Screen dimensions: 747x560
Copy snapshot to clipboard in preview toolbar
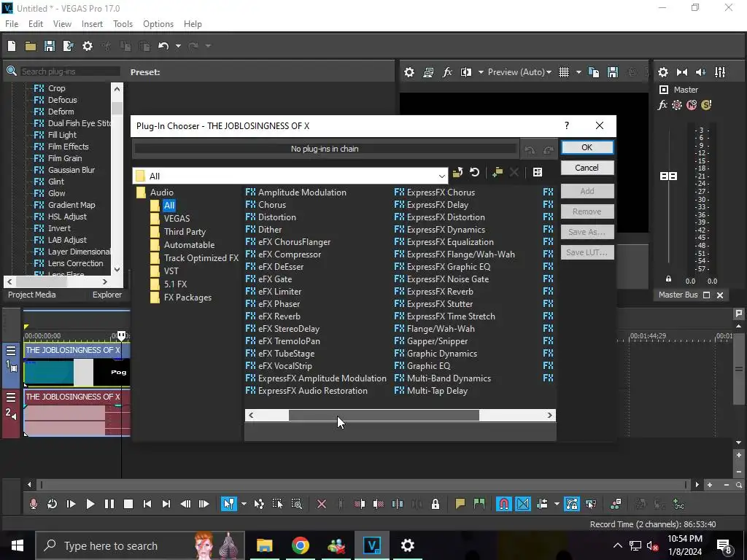pyautogui.click(x=594, y=72)
